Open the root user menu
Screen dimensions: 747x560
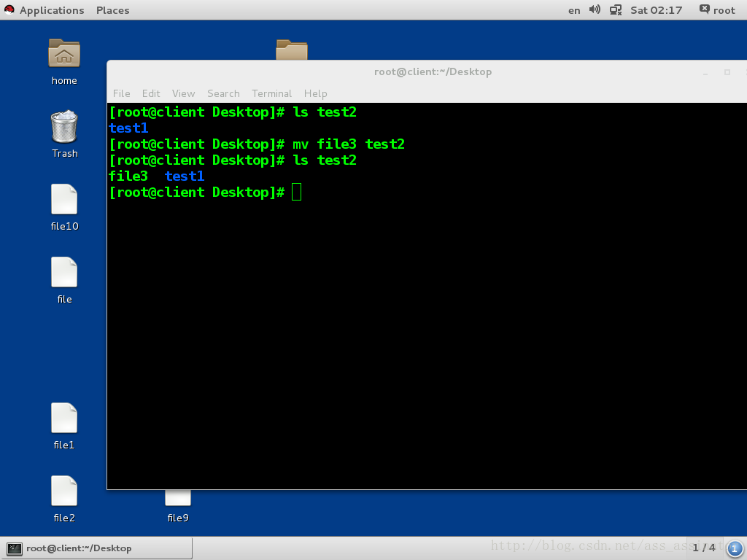pos(718,10)
